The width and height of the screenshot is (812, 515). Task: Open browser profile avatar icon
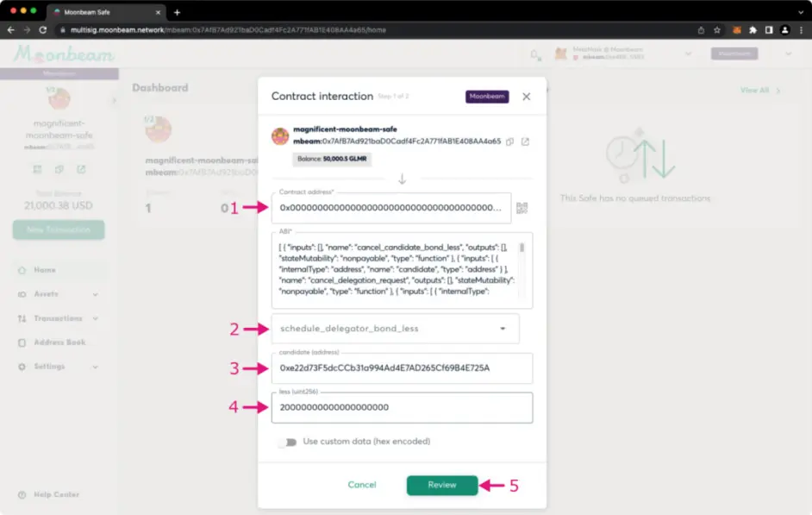pyautogui.click(x=785, y=30)
